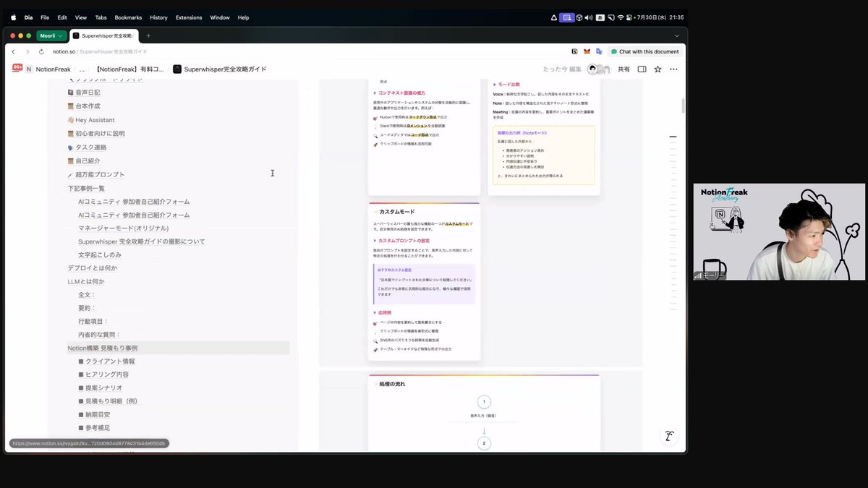Open the File menu
Screen dimensions: 868x488
pos(45,17)
